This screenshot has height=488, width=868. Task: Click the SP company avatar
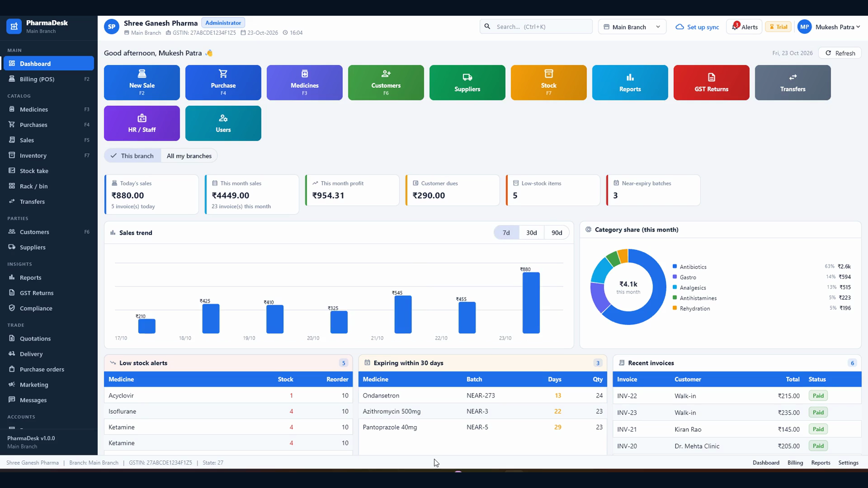coord(112,27)
